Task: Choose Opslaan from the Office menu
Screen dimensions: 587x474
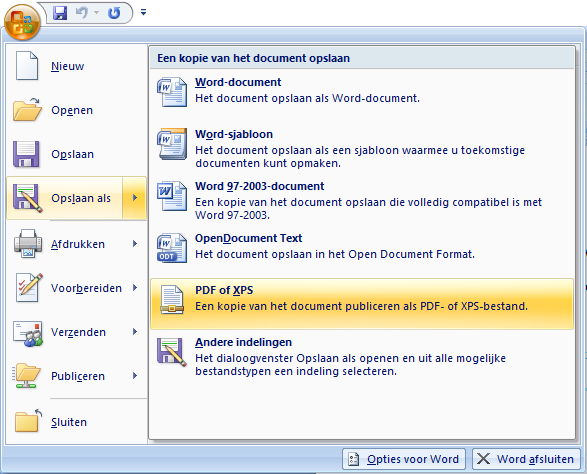Action: [76, 154]
